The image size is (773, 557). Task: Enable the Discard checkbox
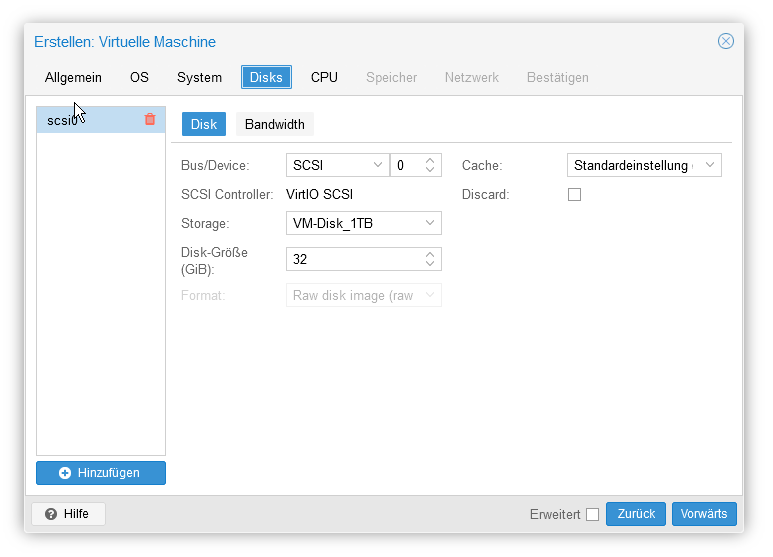tap(574, 194)
